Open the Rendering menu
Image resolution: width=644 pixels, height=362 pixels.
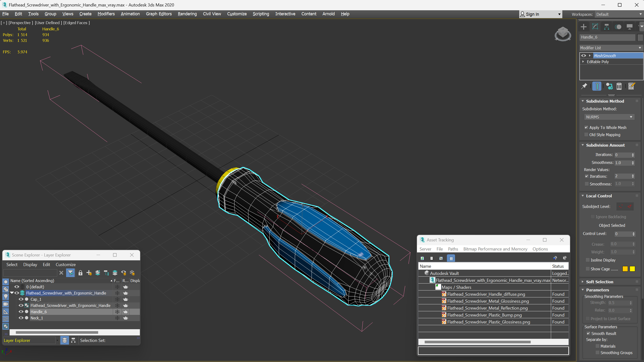[x=187, y=14]
